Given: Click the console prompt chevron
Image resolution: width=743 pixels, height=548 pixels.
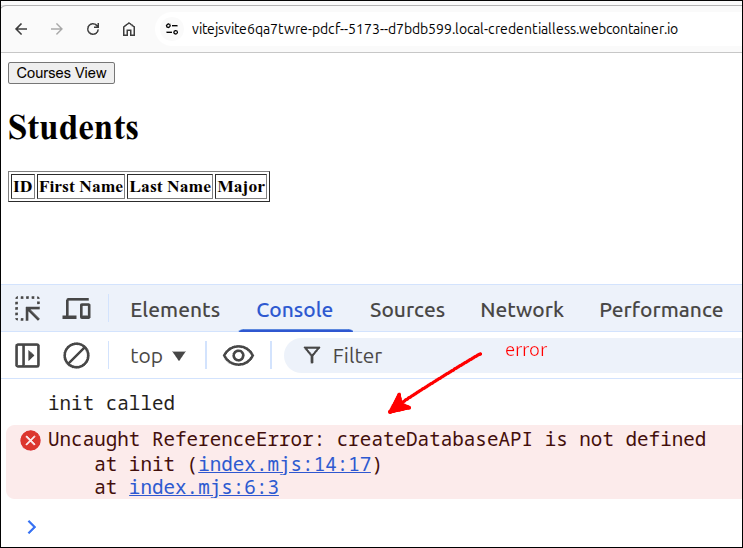Looking at the screenshot, I should pyautogui.click(x=32, y=526).
